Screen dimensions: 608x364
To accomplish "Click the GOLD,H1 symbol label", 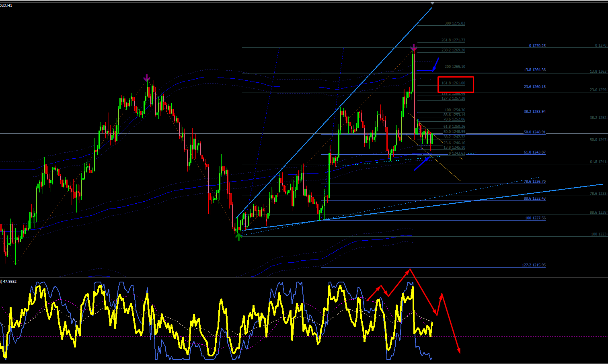I will click(6, 6).
